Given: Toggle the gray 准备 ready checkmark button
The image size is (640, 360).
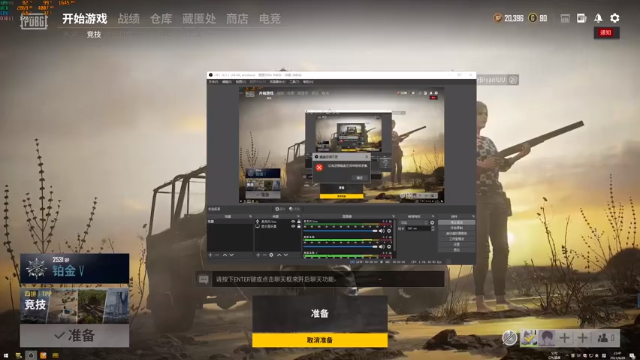Looking at the screenshot, I should (75, 336).
